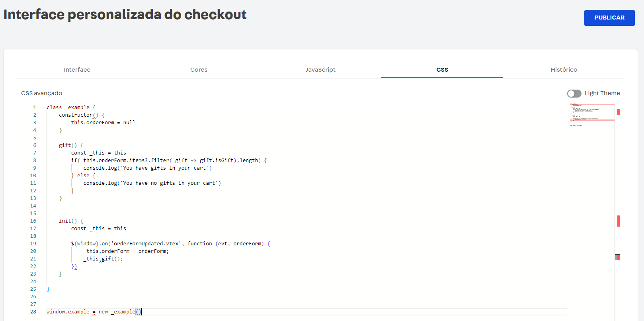Go to the JavaScript tab
644x321 pixels.
click(x=320, y=70)
